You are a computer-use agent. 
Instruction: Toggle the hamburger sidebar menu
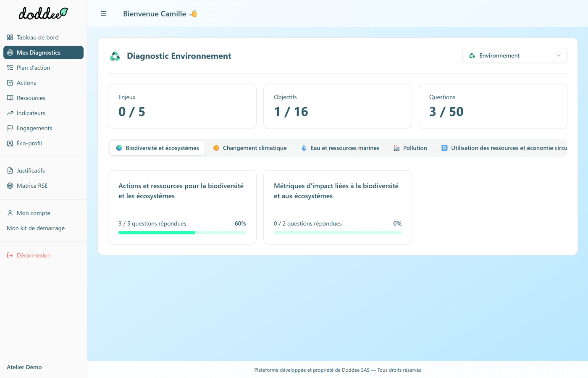pos(103,14)
